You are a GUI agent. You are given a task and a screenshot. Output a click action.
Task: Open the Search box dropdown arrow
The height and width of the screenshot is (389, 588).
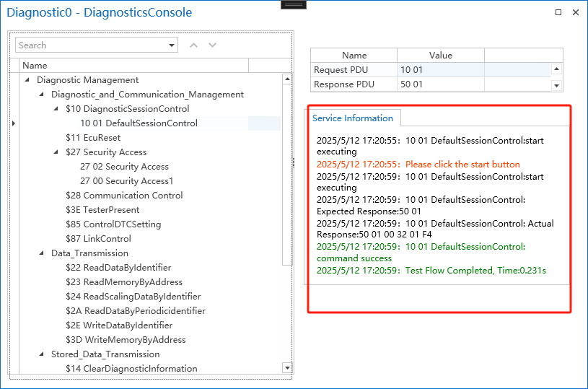pyautogui.click(x=172, y=45)
